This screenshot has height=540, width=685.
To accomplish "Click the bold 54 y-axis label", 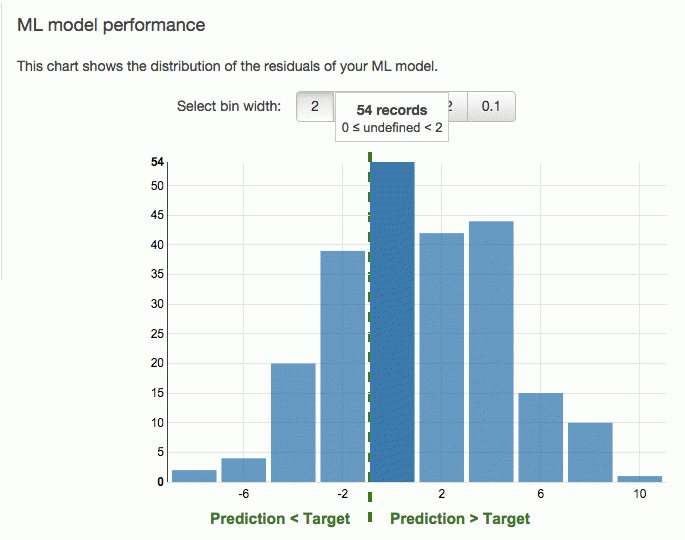I will tap(157, 162).
